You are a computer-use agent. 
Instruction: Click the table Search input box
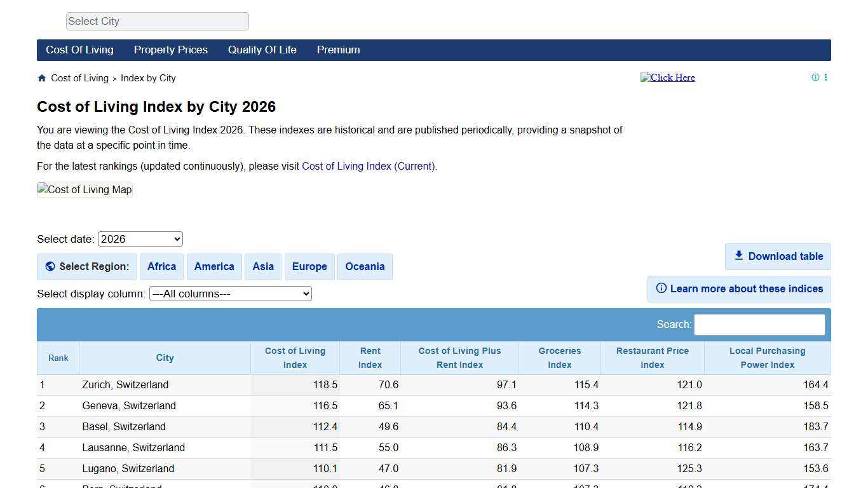pos(759,324)
